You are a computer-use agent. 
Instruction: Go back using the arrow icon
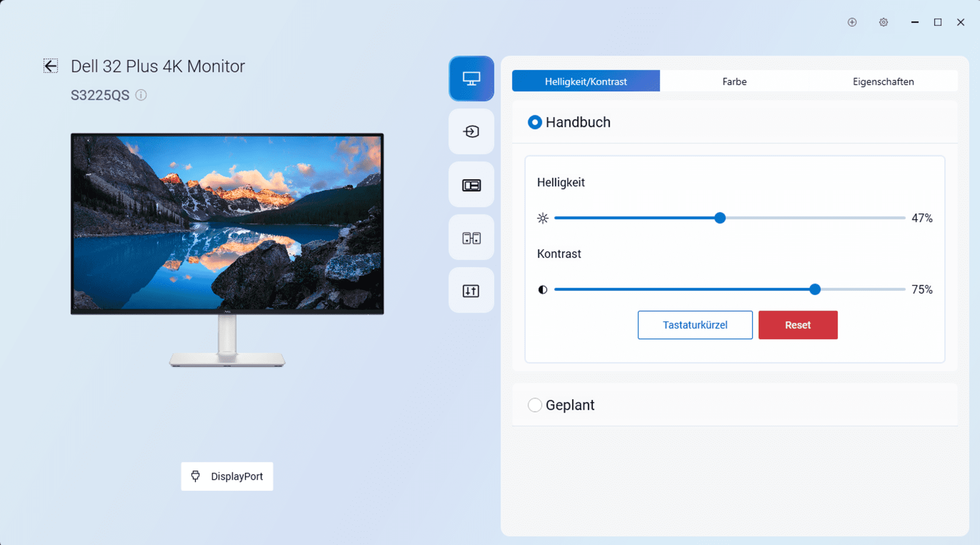point(51,66)
